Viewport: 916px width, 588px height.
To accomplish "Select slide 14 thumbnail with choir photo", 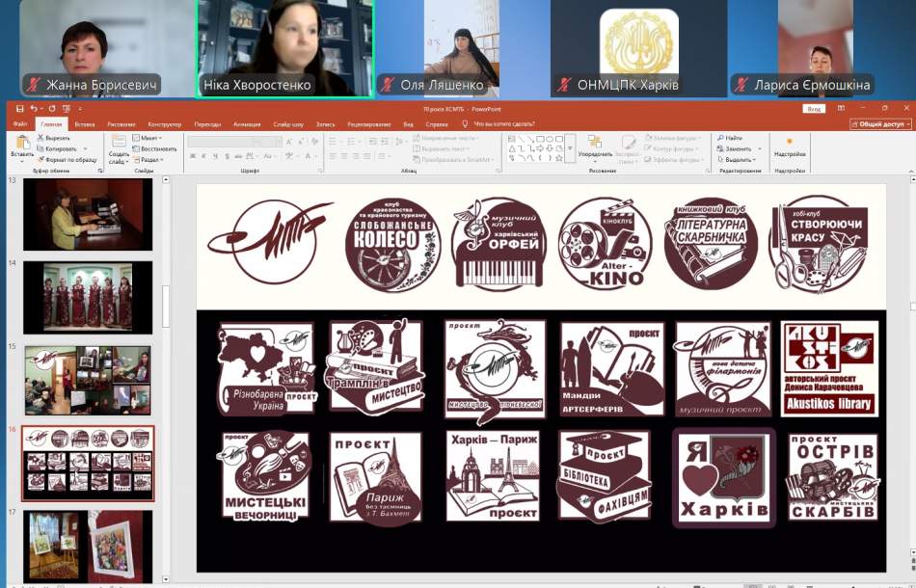I will (x=88, y=297).
